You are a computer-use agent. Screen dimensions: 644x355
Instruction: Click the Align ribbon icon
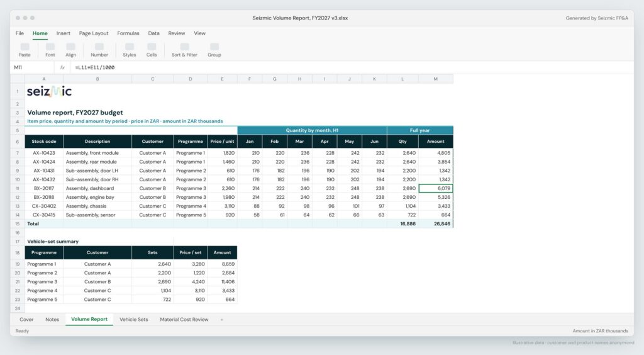pyautogui.click(x=70, y=47)
